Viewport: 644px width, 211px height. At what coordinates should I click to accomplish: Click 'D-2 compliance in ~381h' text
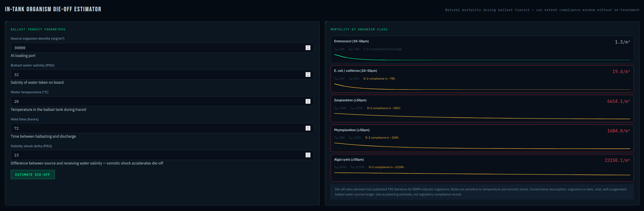tap(384, 108)
